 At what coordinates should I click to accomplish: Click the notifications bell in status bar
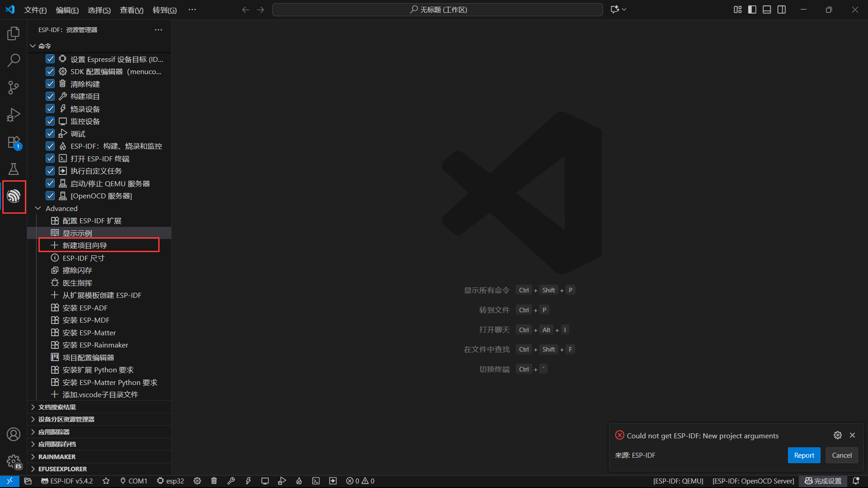[x=856, y=481]
